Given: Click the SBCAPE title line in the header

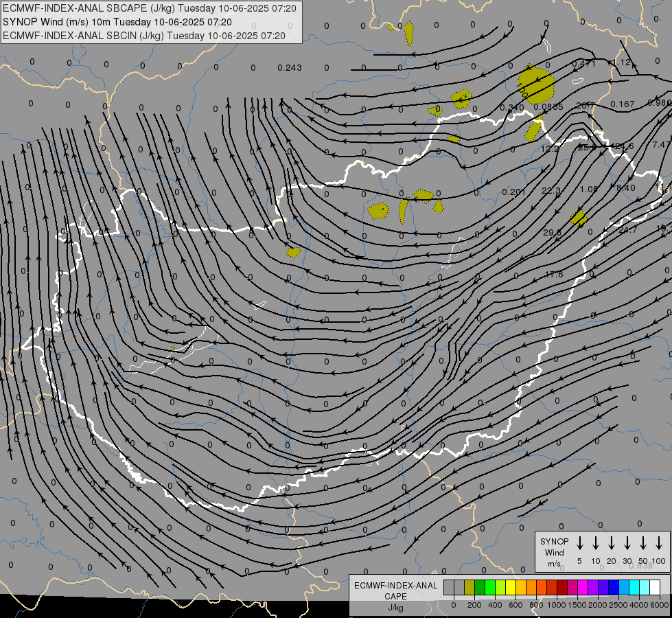Looking at the screenshot, I should click(150, 8).
